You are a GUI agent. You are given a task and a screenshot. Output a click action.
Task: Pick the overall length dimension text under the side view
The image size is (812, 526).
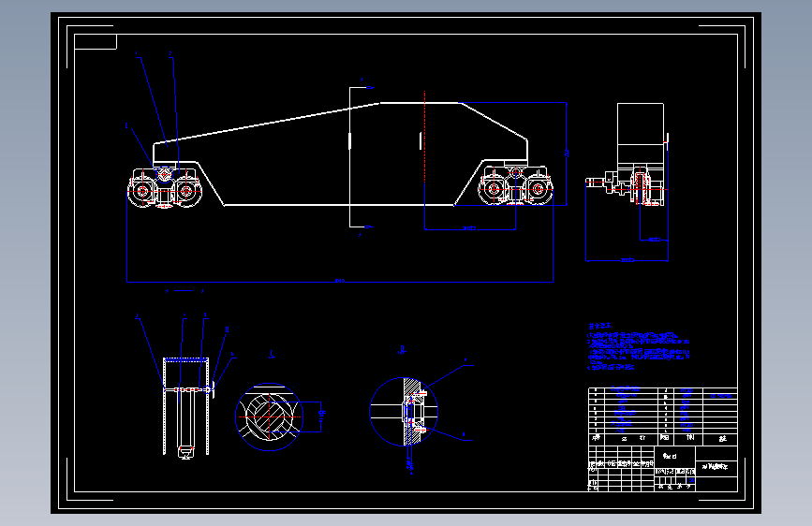tap(340, 281)
